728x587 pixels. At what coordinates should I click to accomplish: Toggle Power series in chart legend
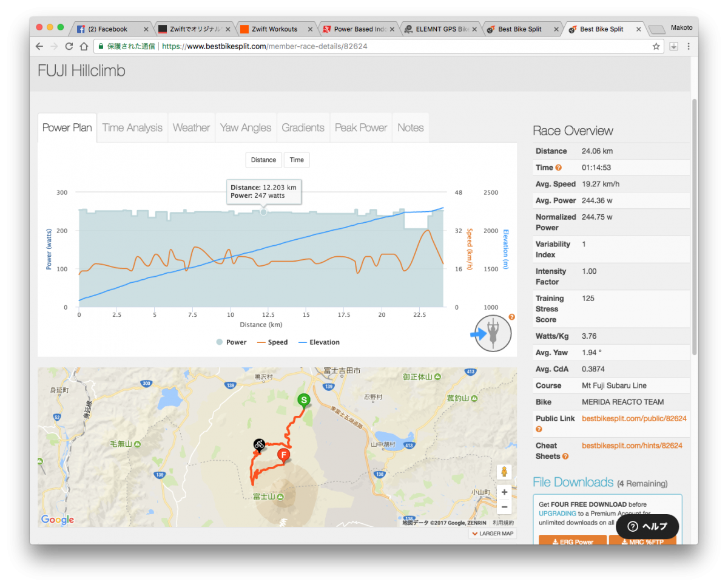click(231, 342)
